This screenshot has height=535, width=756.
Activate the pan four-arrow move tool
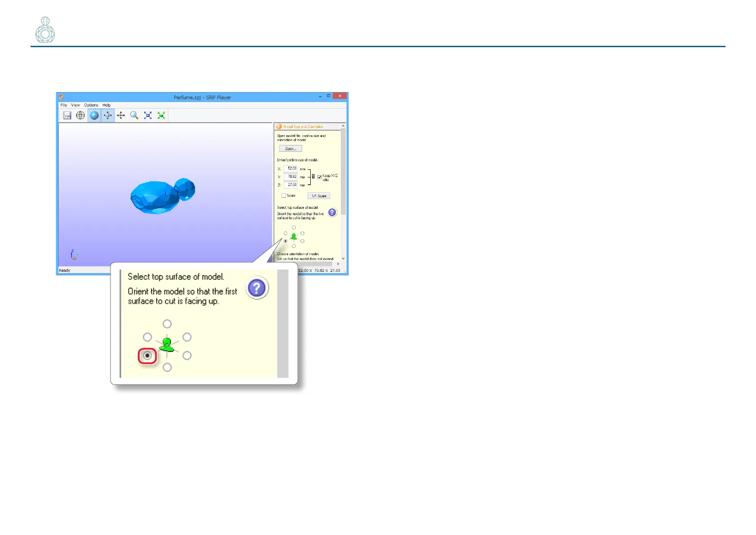[121, 115]
